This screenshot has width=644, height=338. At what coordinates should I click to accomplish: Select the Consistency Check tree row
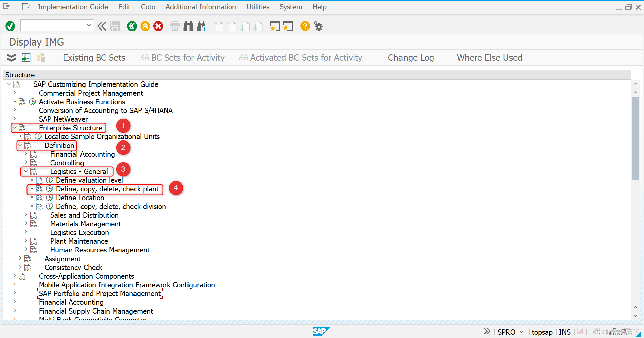[x=73, y=268]
